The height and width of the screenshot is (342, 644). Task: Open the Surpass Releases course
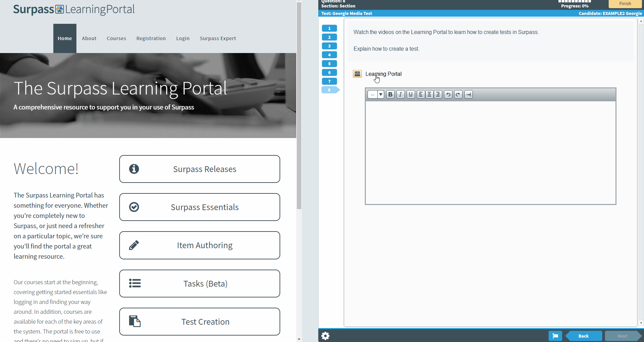(x=200, y=169)
